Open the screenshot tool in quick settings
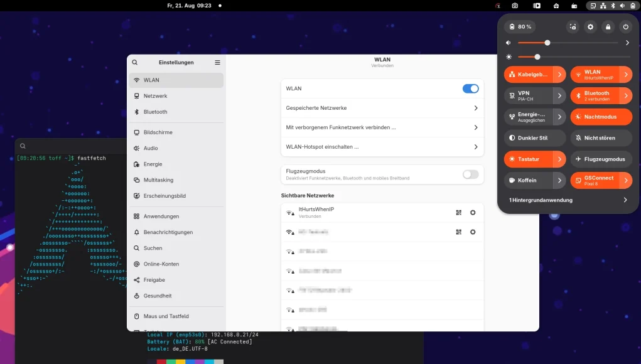 click(x=573, y=27)
